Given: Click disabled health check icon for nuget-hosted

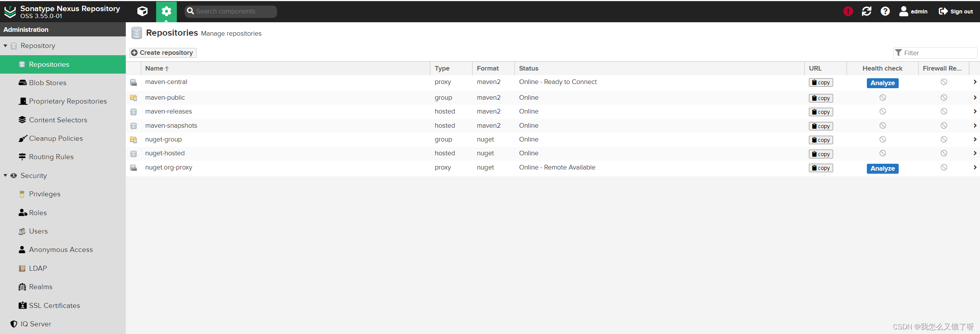Looking at the screenshot, I should 883,153.
